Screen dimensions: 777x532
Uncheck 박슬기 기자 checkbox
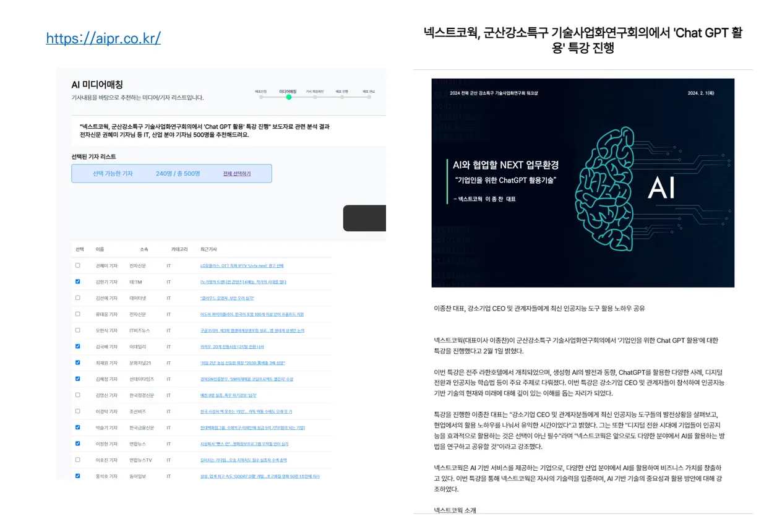click(x=78, y=427)
